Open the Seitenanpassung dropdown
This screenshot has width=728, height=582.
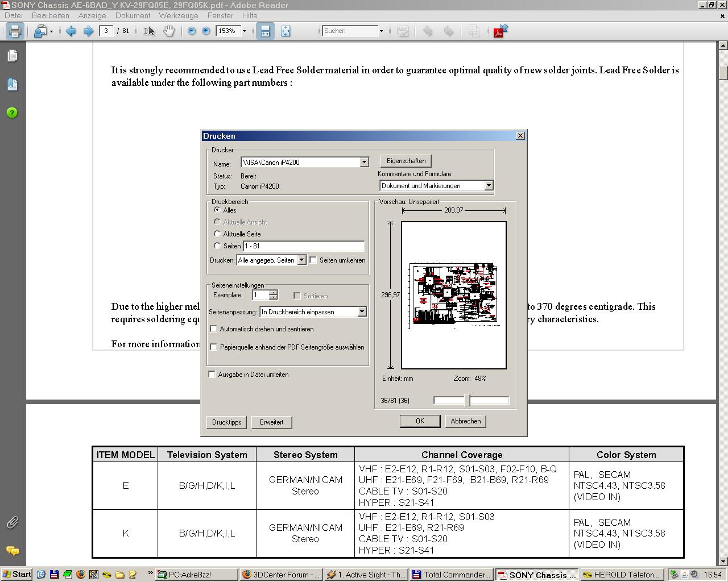click(361, 311)
